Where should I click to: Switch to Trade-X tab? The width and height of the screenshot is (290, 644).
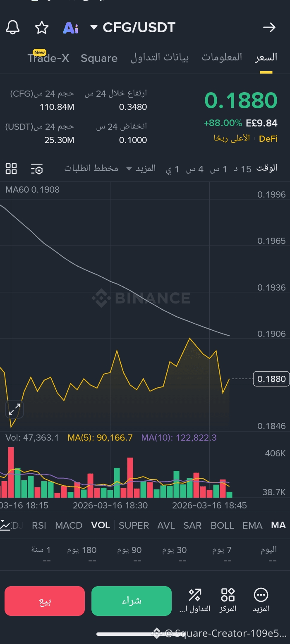point(48,58)
